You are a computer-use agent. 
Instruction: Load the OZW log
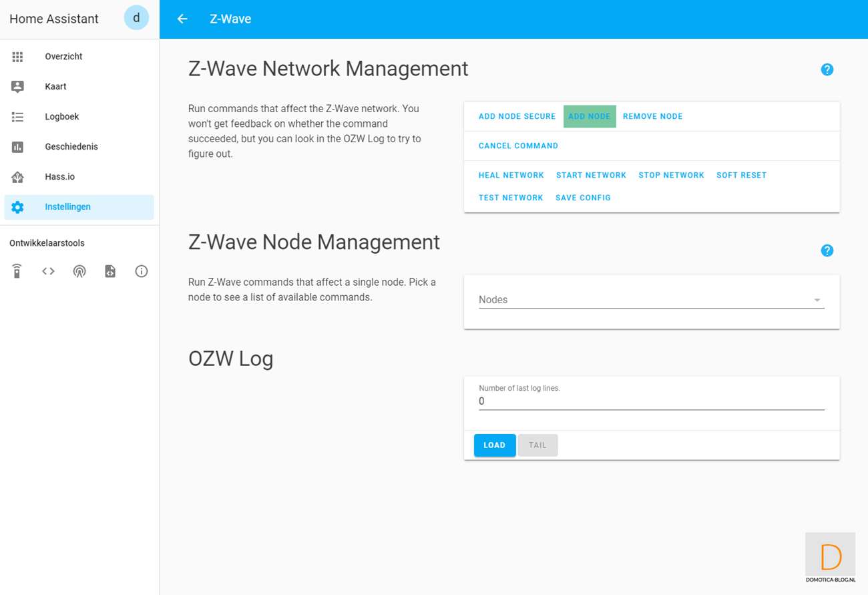pos(495,445)
